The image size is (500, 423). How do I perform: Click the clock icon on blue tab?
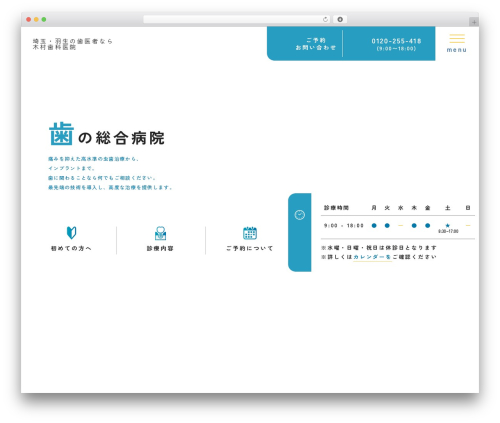[300, 215]
